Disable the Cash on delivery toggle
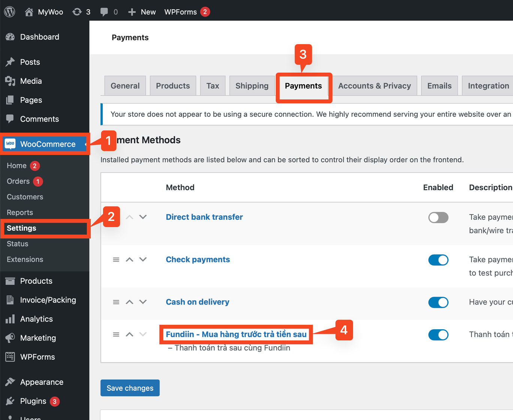513x420 pixels. (x=438, y=302)
